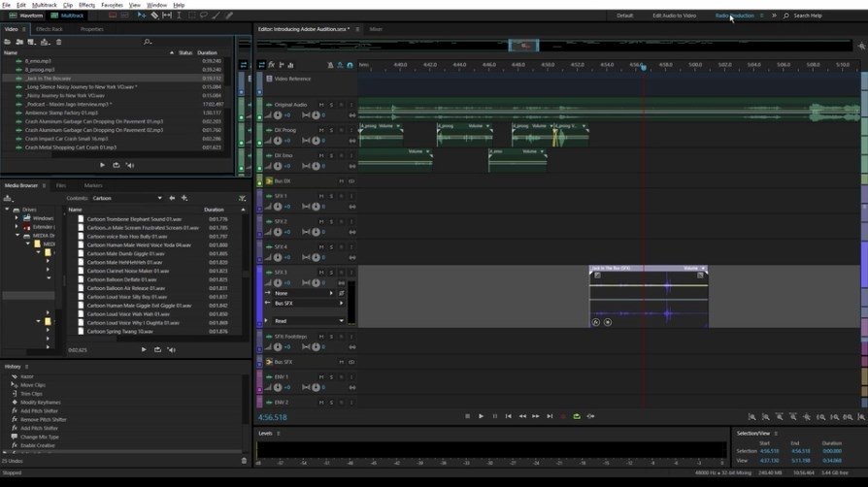
Task: Toggle timeline snapping magnet icon
Action: [x=351, y=65]
